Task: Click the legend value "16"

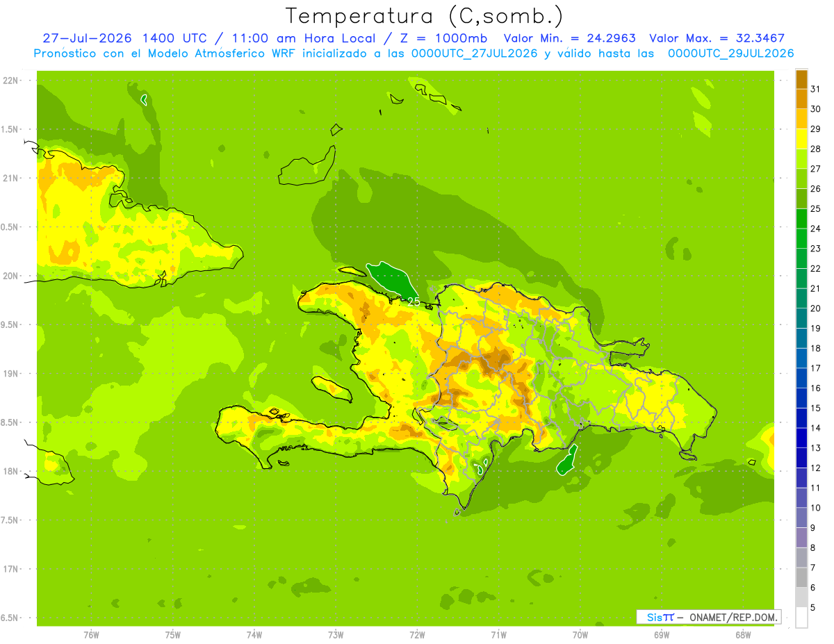Action: (x=816, y=388)
